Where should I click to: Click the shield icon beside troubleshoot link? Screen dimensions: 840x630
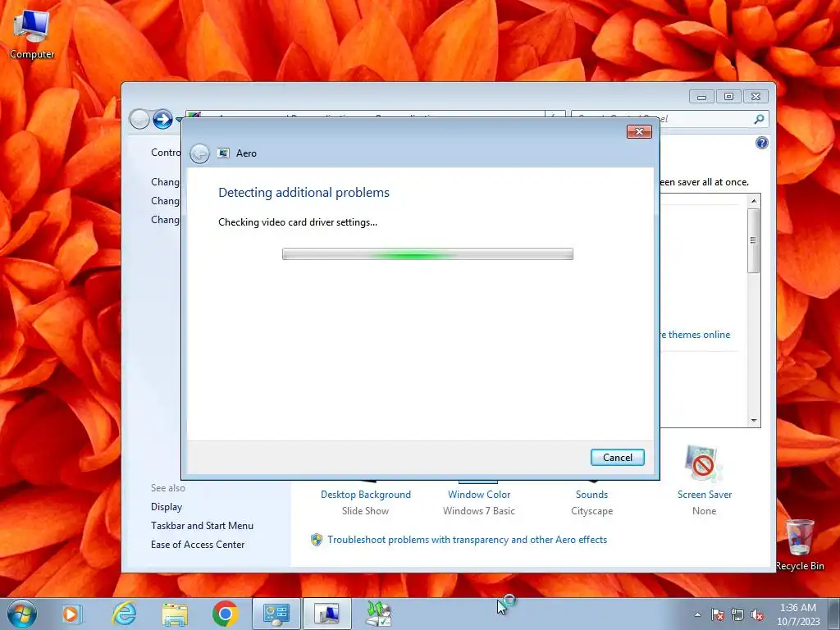click(x=317, y=540)
